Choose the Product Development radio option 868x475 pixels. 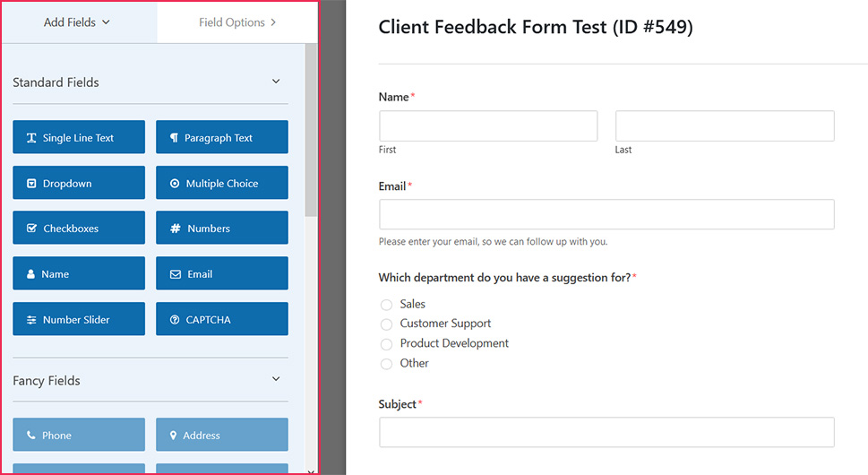(386, 344)
